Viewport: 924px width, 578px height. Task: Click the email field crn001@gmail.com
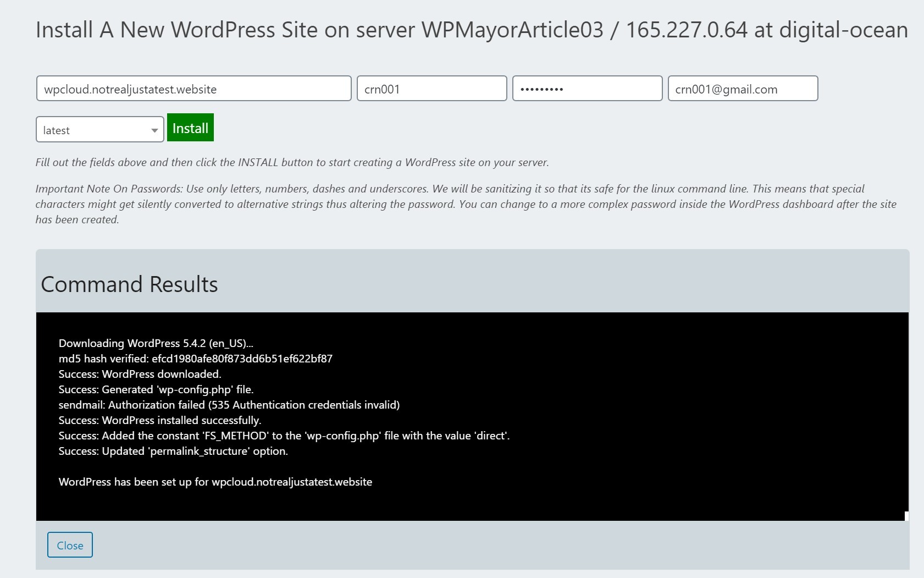click(x=743, y=89)
